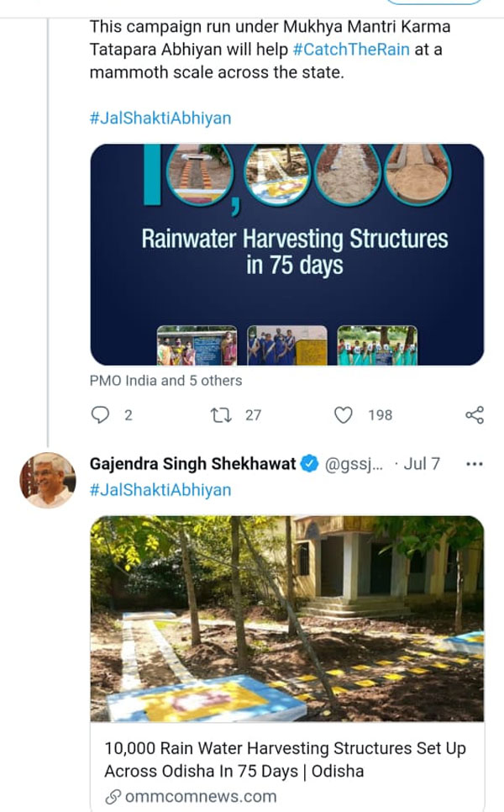Screen dimensions: 504x812
Task: Open the '10,000 Rain Water Harvesting Structures' headline
Action: (x=285, y=759)
